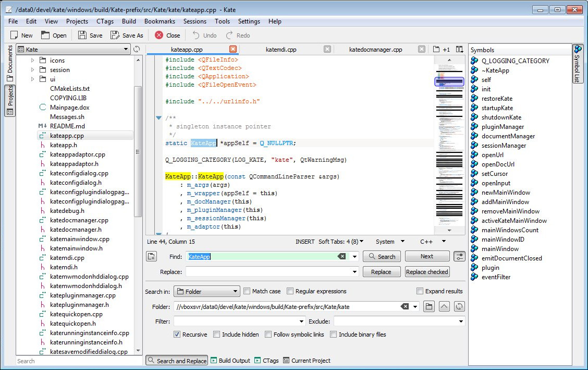Browse for folder using the folder icon button
The width and height of the screenshot is (588, 370).
click(x=428, y=307)
